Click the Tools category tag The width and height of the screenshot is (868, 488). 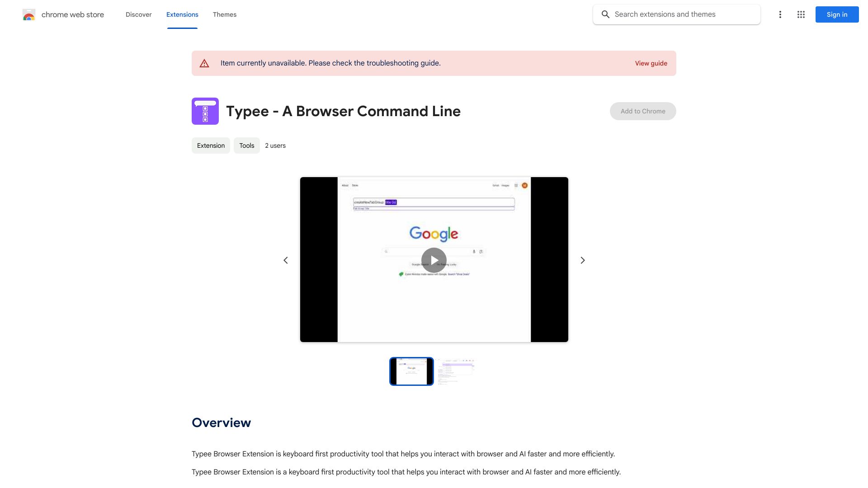pos(246,145)
